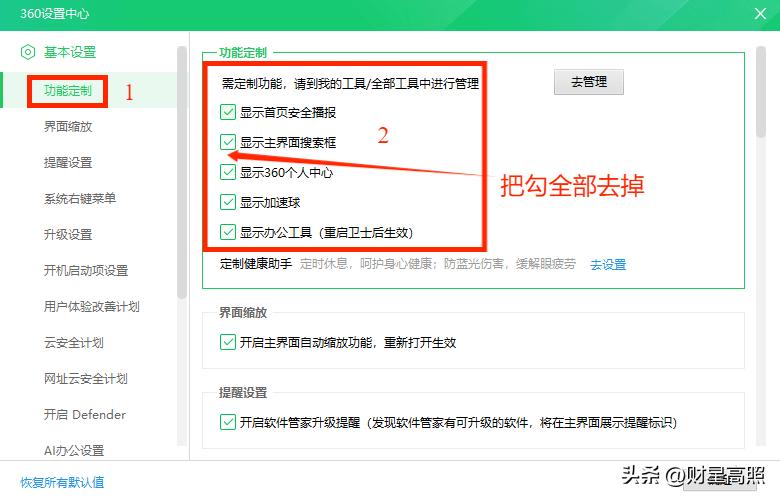This screenshot has width=780, height=500.
Task: Toggle 开启软件管家升级提醒 checkbox
Action: [x=228, y=422]
